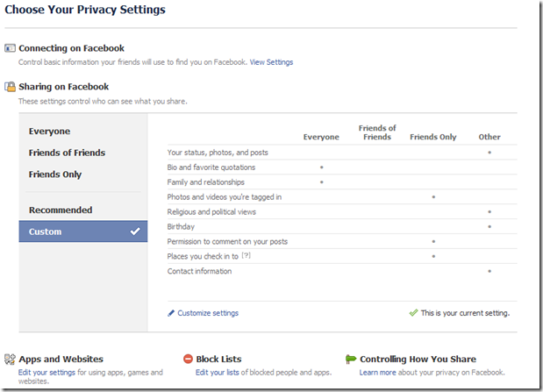Click the green checkmark by current setting
This screenshot has height=392, width=543.
[x=413, y=313]
